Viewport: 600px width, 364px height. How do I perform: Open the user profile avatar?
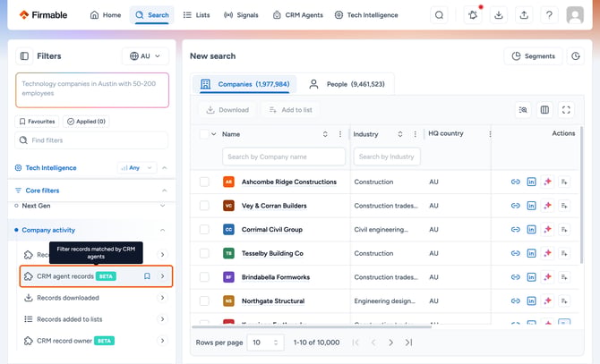tap(575, 15)
